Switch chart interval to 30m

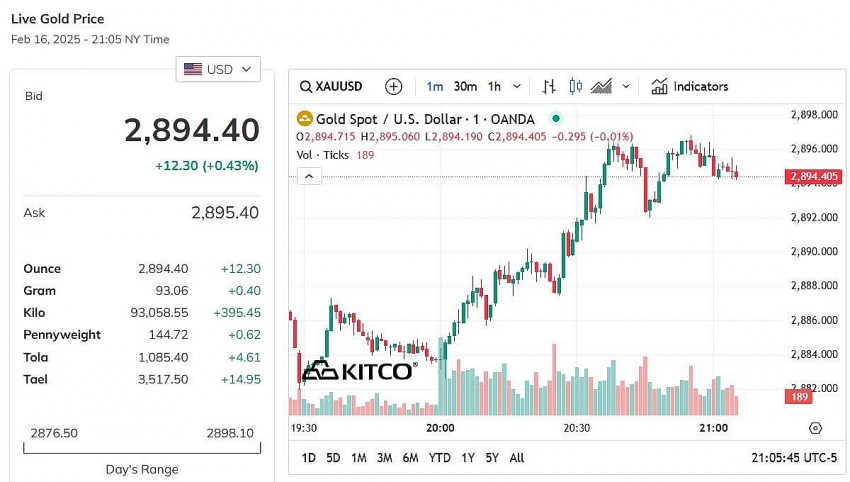point(465,87)
